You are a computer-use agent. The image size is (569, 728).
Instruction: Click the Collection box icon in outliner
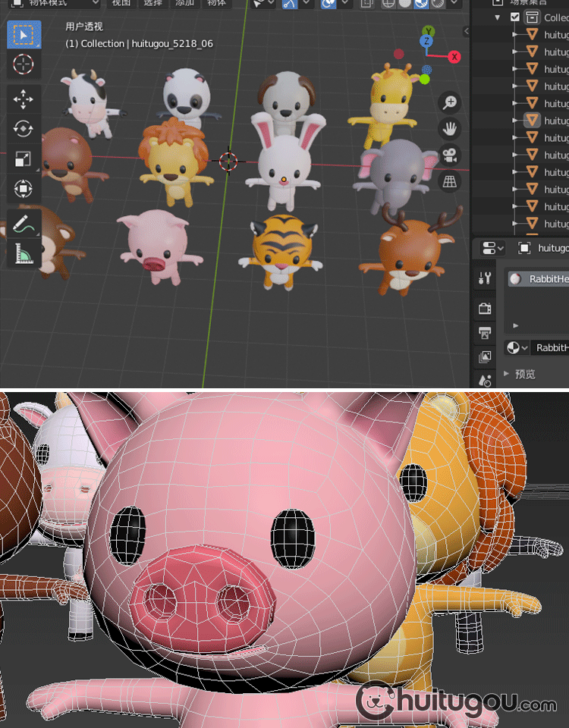(x=531, y=17)
